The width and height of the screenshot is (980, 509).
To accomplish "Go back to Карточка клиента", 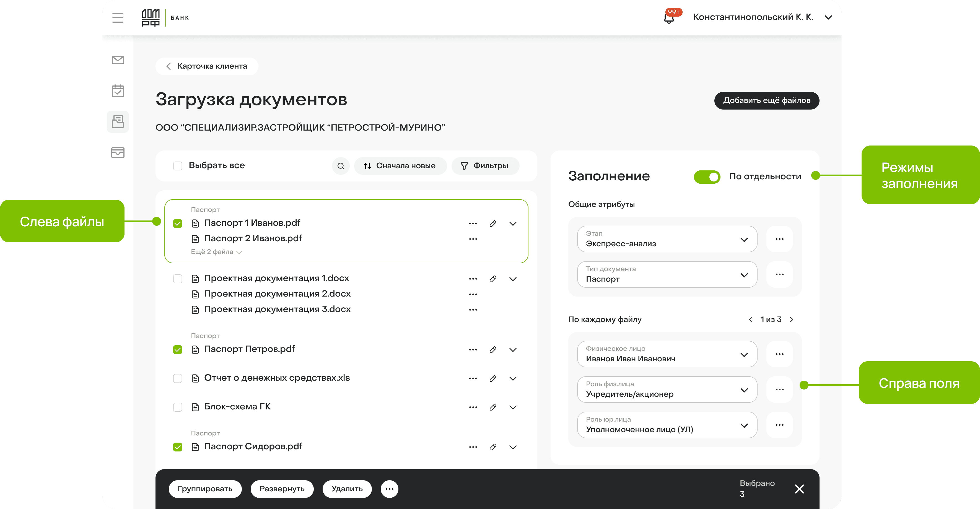I will pyautogui.click(x=207, y=66).
